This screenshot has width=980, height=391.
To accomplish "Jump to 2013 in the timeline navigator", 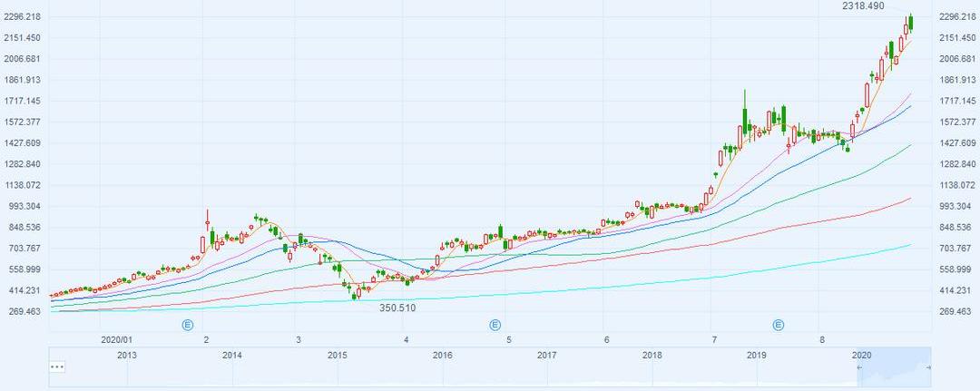I will point(127,355).
